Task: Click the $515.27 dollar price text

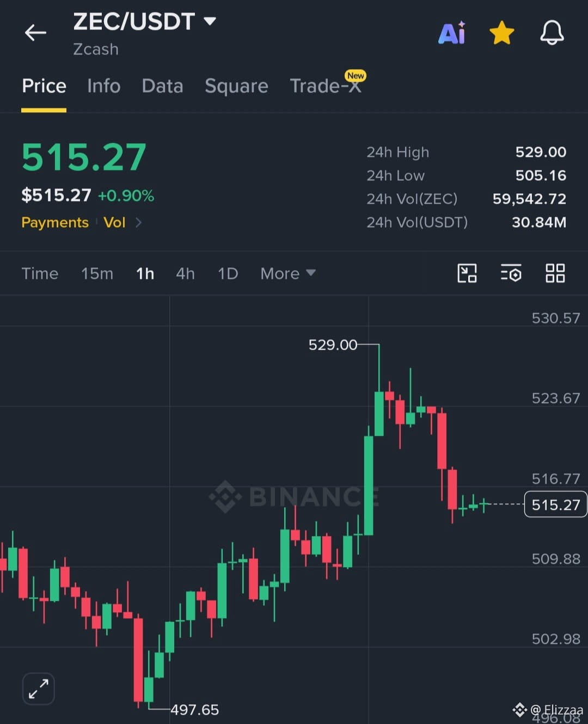Action: [x=56, y=196]
